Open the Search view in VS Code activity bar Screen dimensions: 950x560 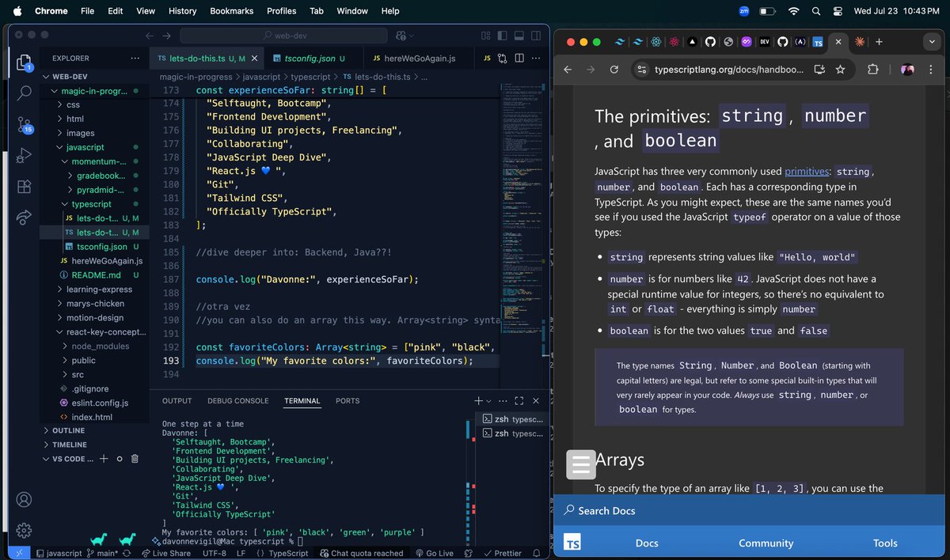click(x=25, y=93)
